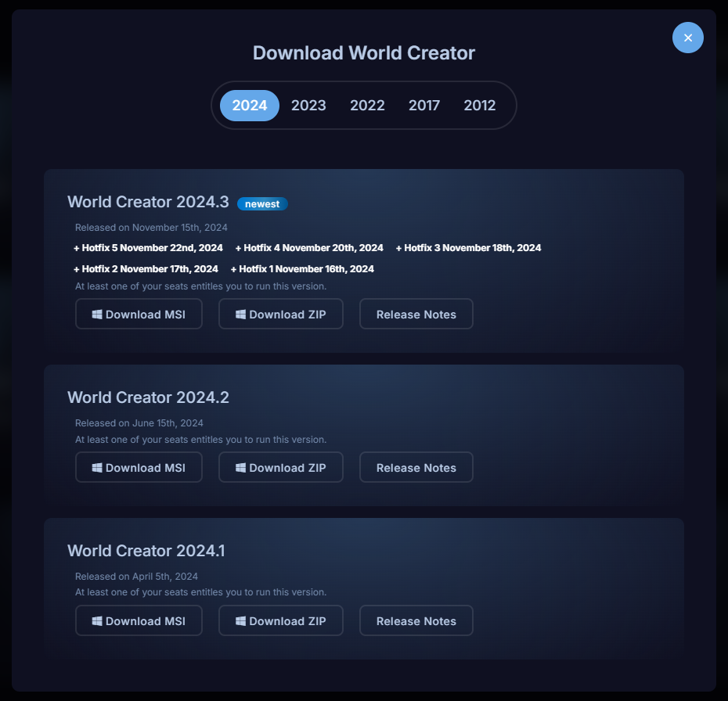View the 2012 releases tab
Screen dimensions: 728x701
click(480, 106)
